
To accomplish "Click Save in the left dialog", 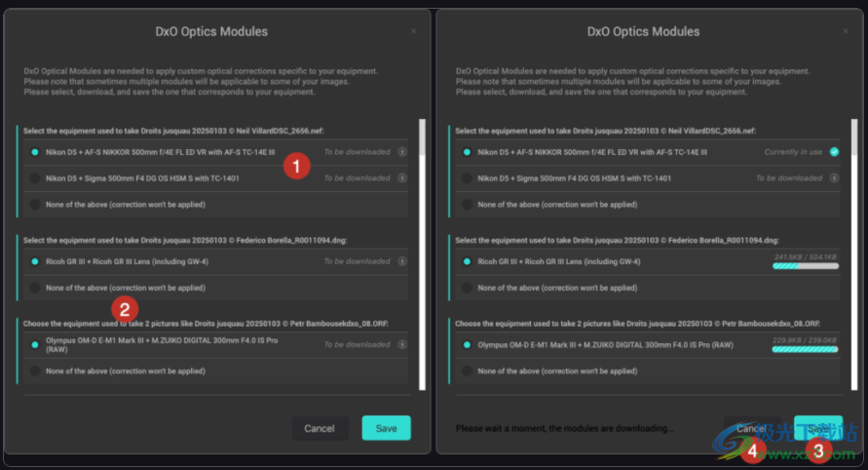I will [x=387, y=428].
